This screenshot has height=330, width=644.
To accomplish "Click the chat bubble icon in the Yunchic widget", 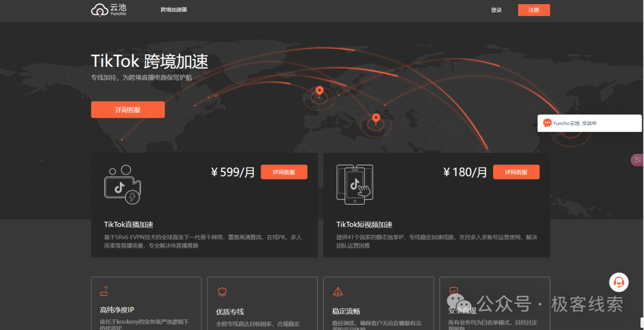I will coord(547,123).
